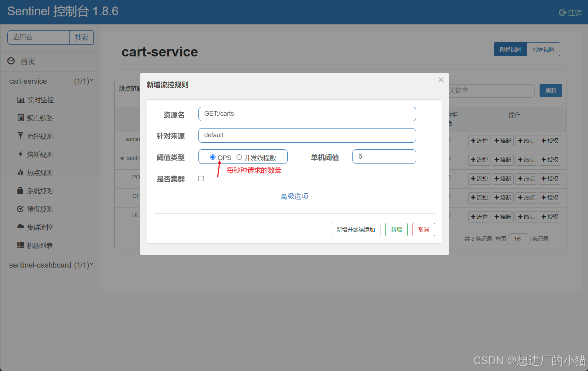Open 集群流控 cloud icon item
The width and height of the screenshot is (588, 371).
coord(21,226)
